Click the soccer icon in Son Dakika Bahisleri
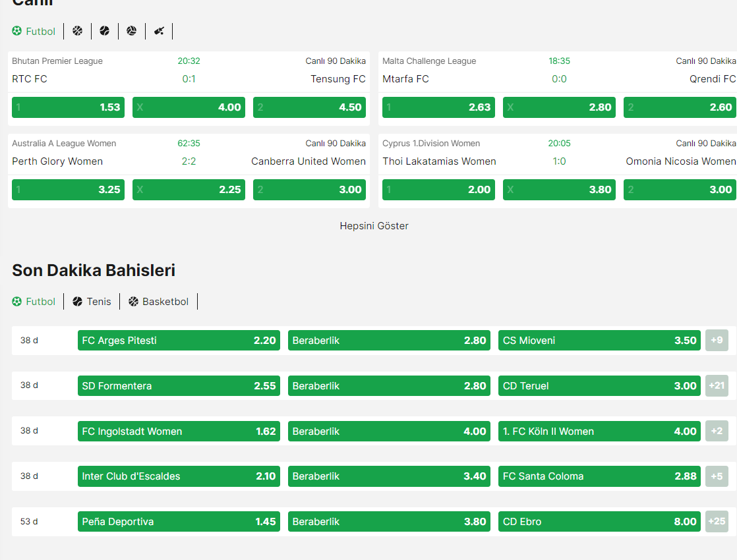Viewport: 737px width, 560px height. (x=17, y=302)
